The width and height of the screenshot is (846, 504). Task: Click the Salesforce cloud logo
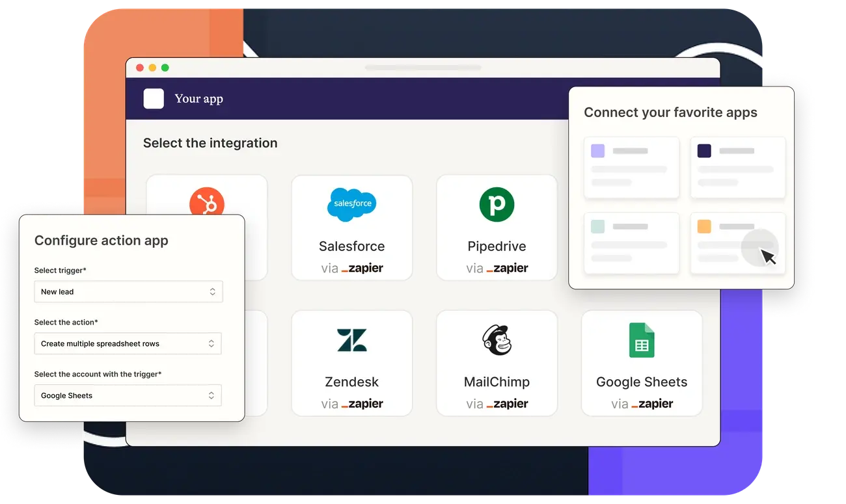click(x=351, y=204)
